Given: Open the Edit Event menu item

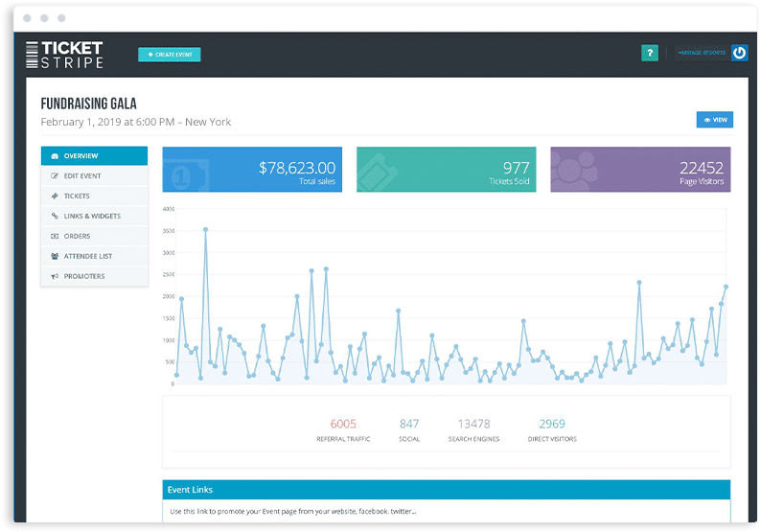Looking at the screenshot, I should click(94, 176).
